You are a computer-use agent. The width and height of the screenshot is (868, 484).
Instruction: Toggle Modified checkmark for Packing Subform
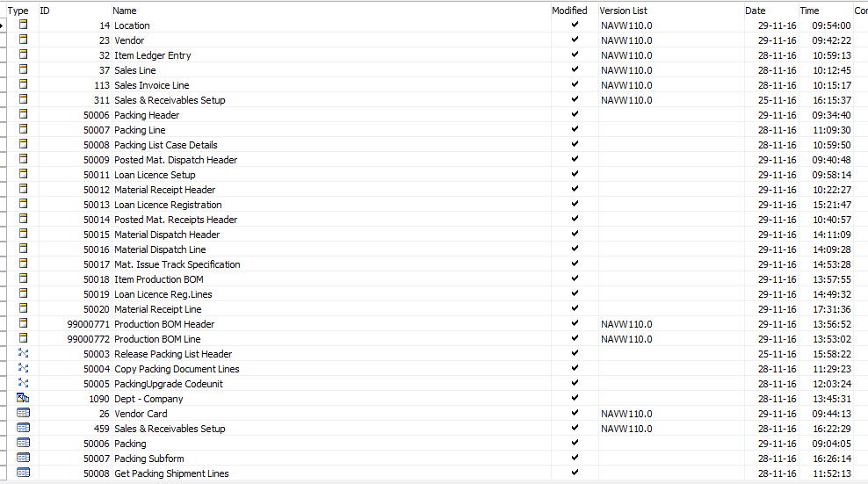point(575,458)
